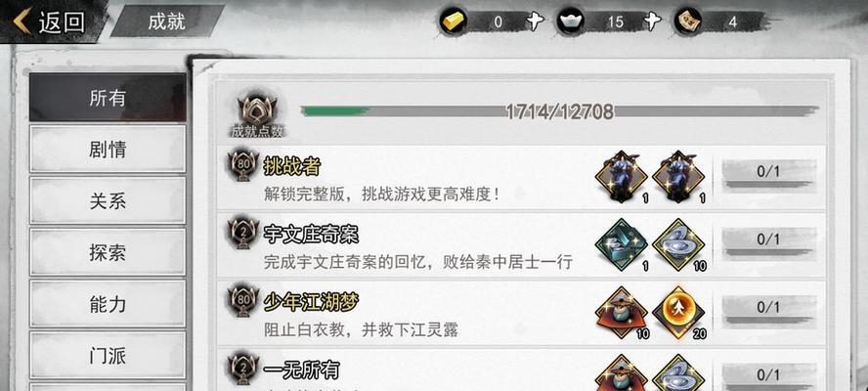This screenshot has height=391, width=868.
Task: Go back with the 返回 arrow
Action: (49, 22)
